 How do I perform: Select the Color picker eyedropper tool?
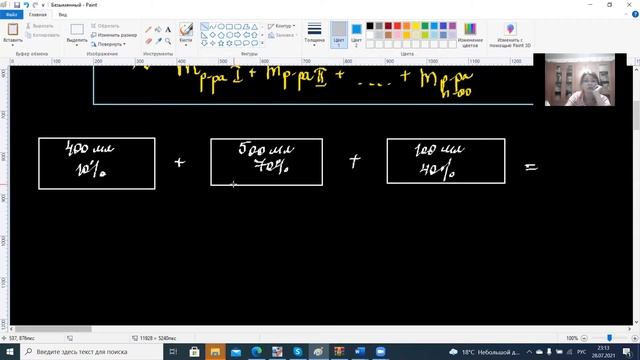[158, 41]
